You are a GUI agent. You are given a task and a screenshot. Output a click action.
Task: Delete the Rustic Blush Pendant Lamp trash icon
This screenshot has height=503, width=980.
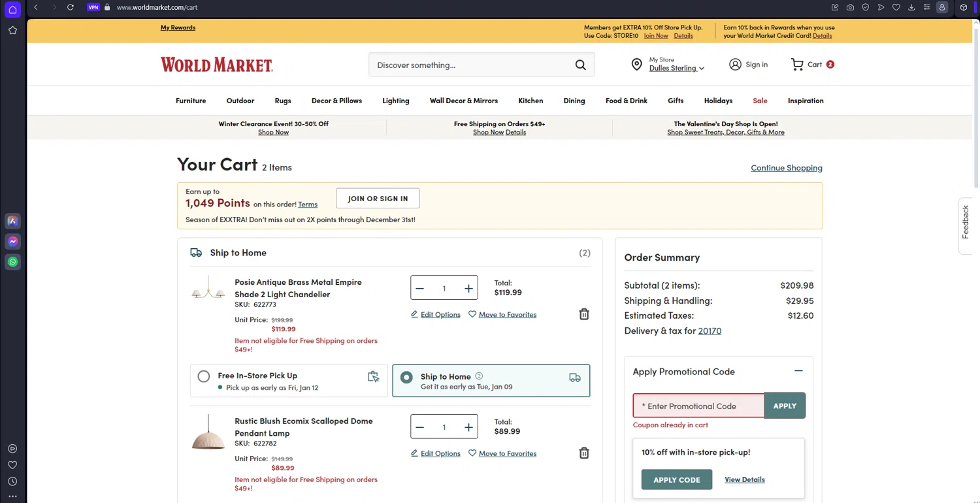coord(584,453)
